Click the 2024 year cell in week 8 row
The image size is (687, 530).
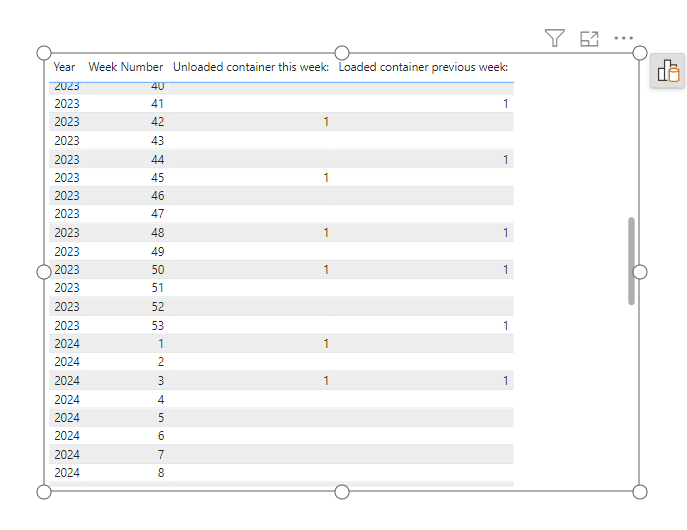(67, 473)
